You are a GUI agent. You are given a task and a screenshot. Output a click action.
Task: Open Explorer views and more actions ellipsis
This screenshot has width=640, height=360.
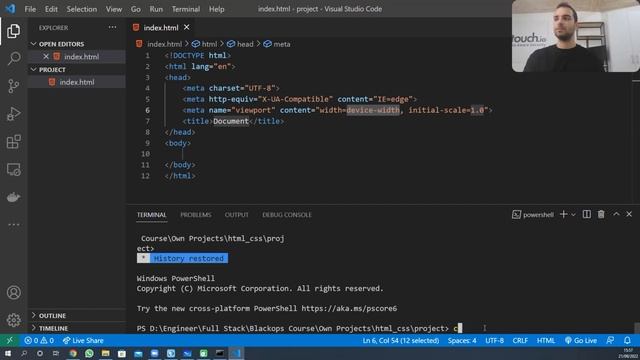(112, 27)
